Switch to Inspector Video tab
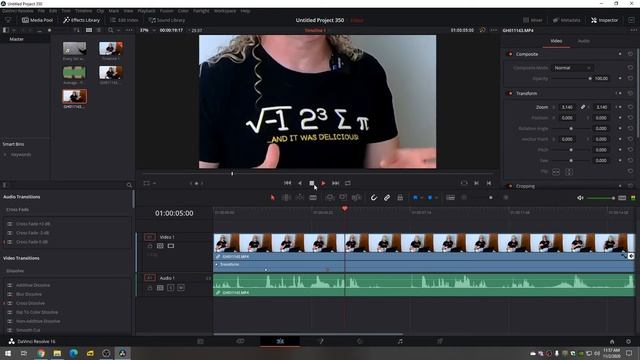This screenshot has width=640, height=360. coord(556,41)
